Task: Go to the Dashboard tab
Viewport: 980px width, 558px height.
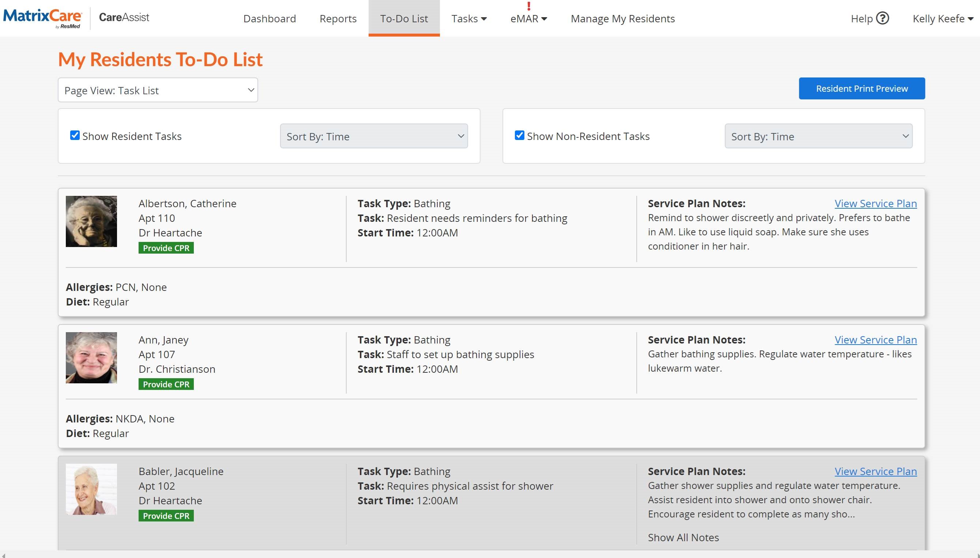Action: [x=269, y=18]
